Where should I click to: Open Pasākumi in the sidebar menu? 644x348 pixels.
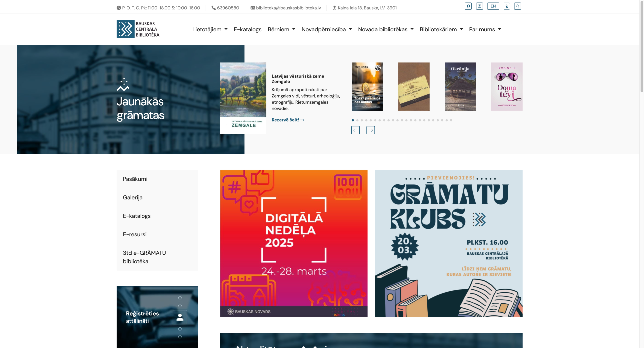coord(135,179)
